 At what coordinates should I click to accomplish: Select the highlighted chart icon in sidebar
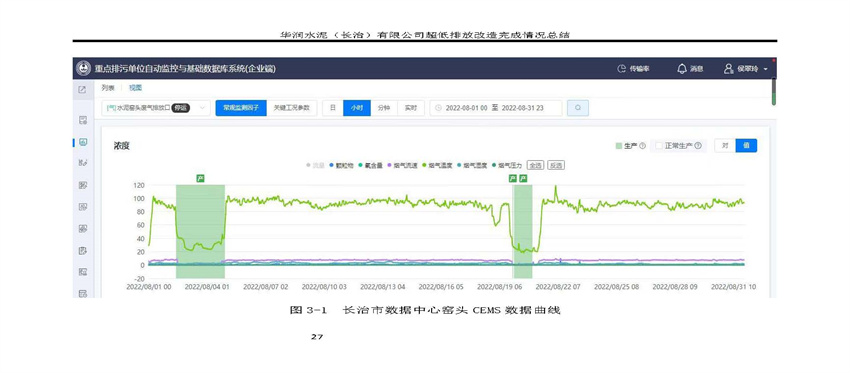click(x=83, y=142)
